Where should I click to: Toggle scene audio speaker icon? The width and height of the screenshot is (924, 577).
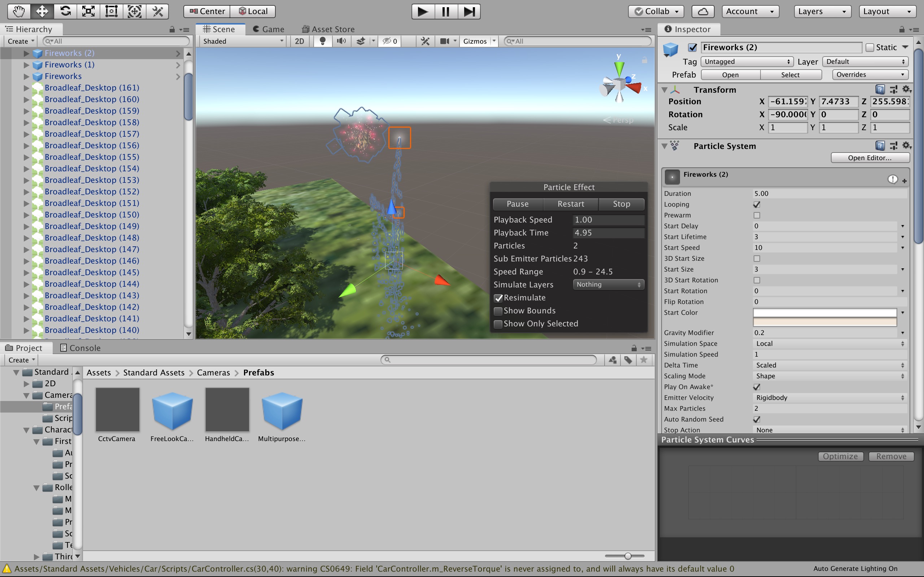point(341,41)
